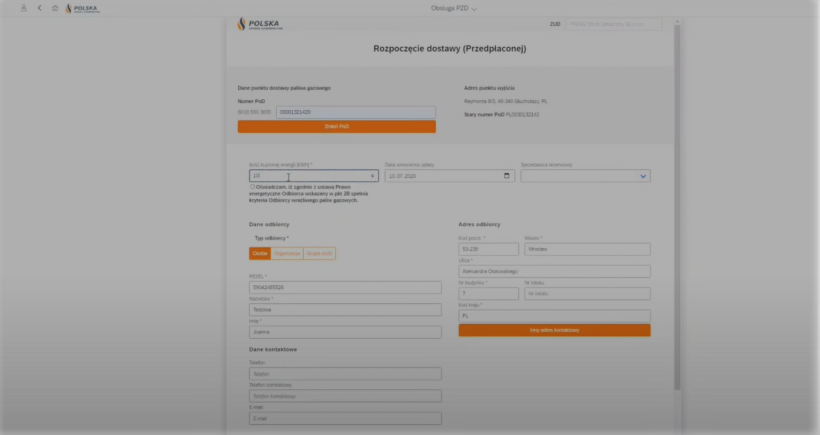The height and width of the screenshot is (435, 820).
Task: Select the Grupa osób recipient type
Action: (x=320, y=254)
